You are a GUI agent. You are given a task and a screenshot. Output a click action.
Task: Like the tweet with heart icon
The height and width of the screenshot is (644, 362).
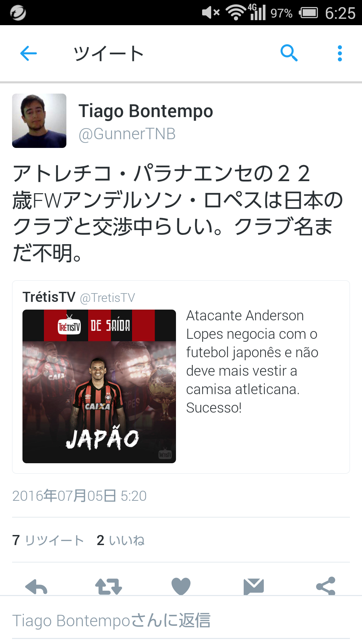[181, 586]
